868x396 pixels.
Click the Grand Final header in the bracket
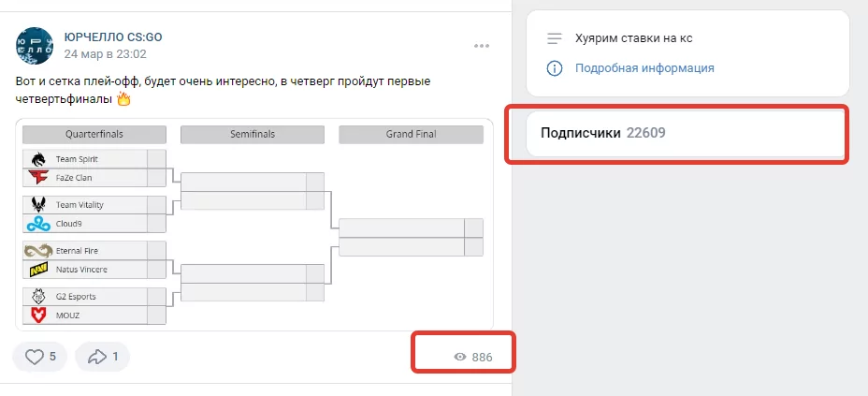pos(411,134)
